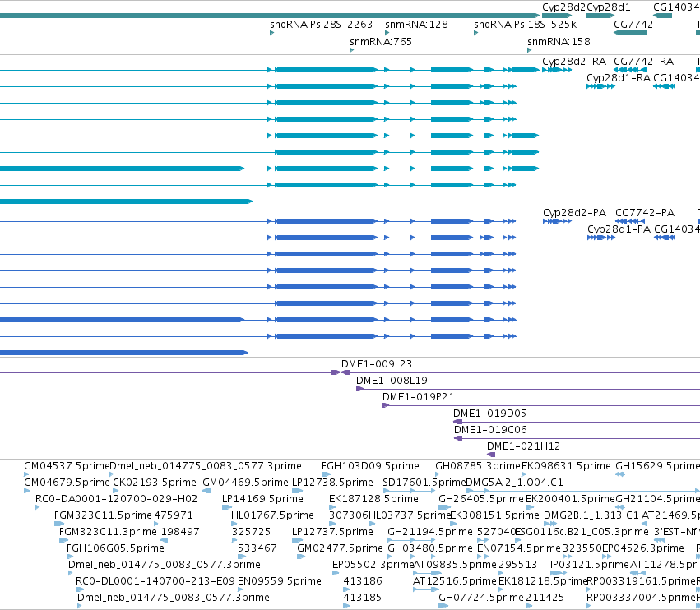The height and width of the screenshot is (610, 700).
Task: Select EST AT12516.5prime
Action: tap(454, 581)
